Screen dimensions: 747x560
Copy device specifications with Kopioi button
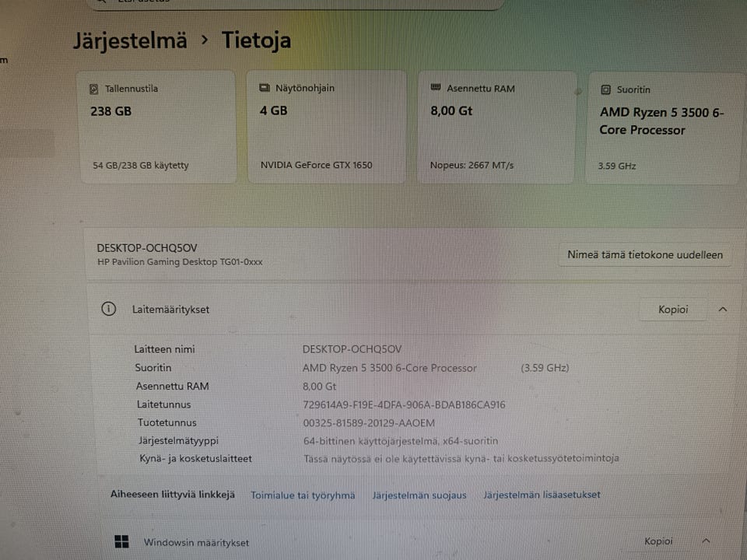point(672,310)
